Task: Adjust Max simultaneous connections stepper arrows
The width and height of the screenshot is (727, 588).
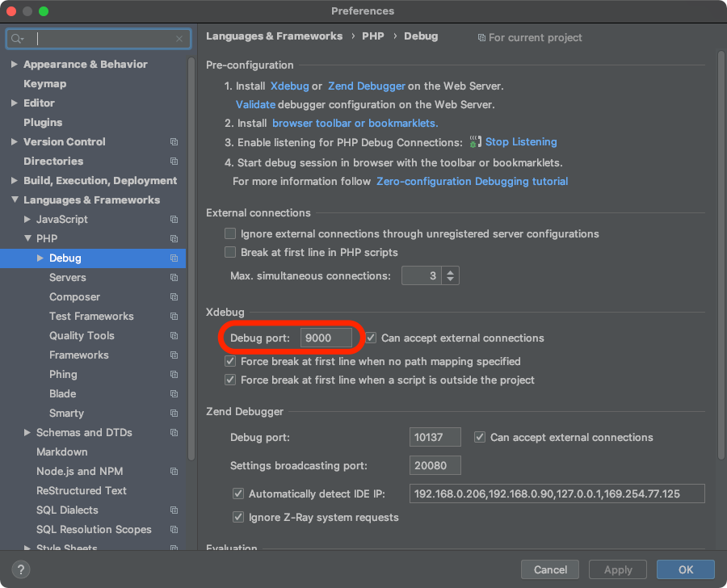Action: 450,276
